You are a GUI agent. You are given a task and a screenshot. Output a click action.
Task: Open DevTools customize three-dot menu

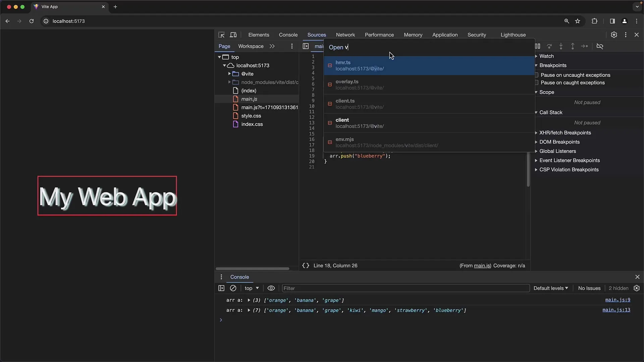[626, 35]
